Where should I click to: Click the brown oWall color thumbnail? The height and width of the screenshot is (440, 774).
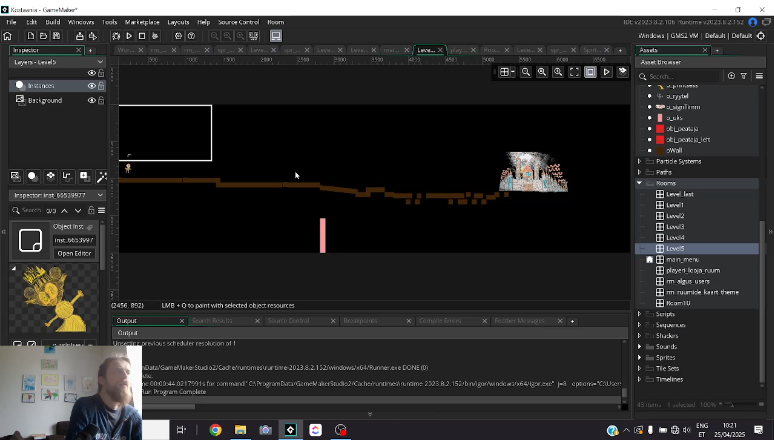point(660,151)
